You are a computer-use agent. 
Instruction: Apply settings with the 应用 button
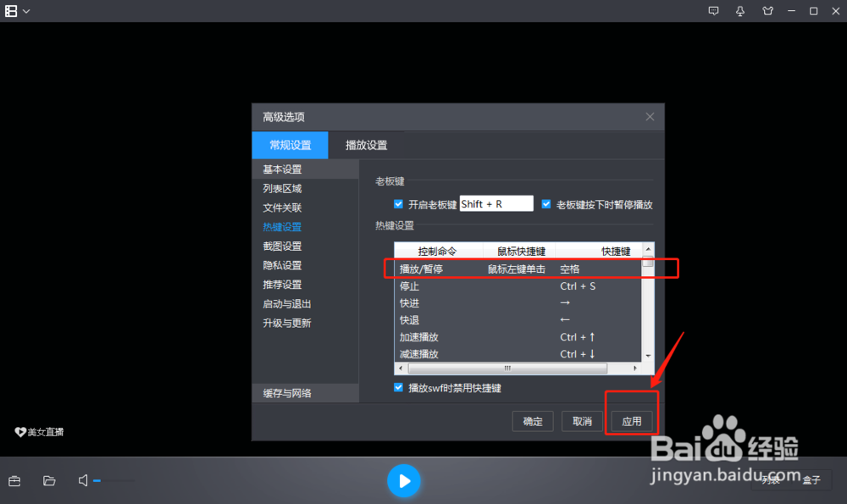(x=631, y=421)
